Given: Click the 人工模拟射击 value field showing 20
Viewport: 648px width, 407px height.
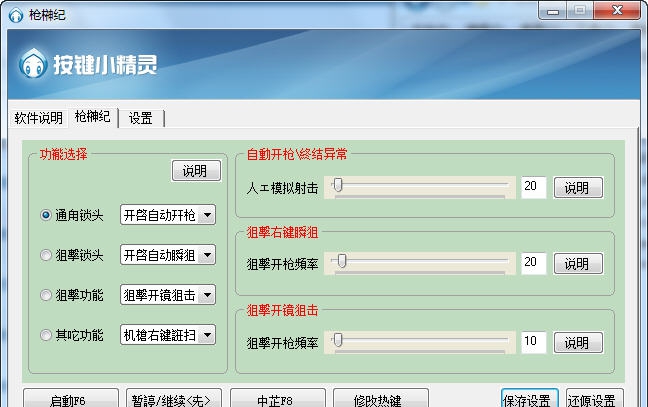Looking at the screenshot, I should pos(534,188).
